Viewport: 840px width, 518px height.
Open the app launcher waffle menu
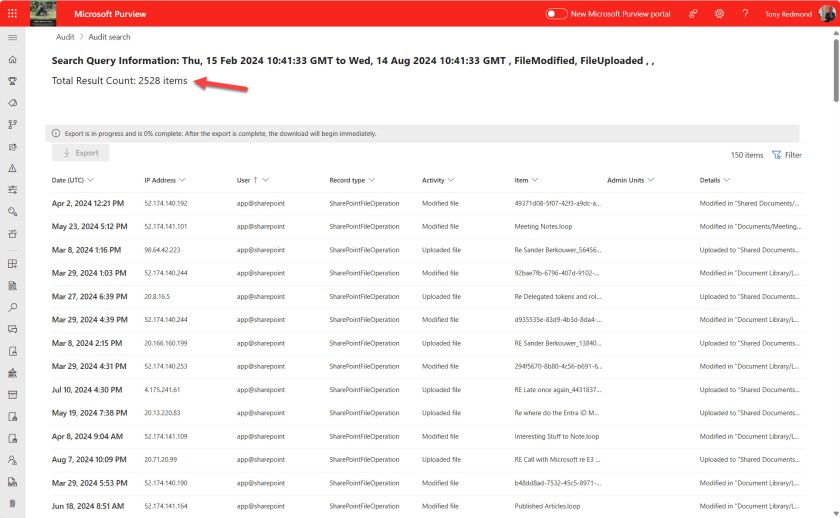tap(12, 13)
